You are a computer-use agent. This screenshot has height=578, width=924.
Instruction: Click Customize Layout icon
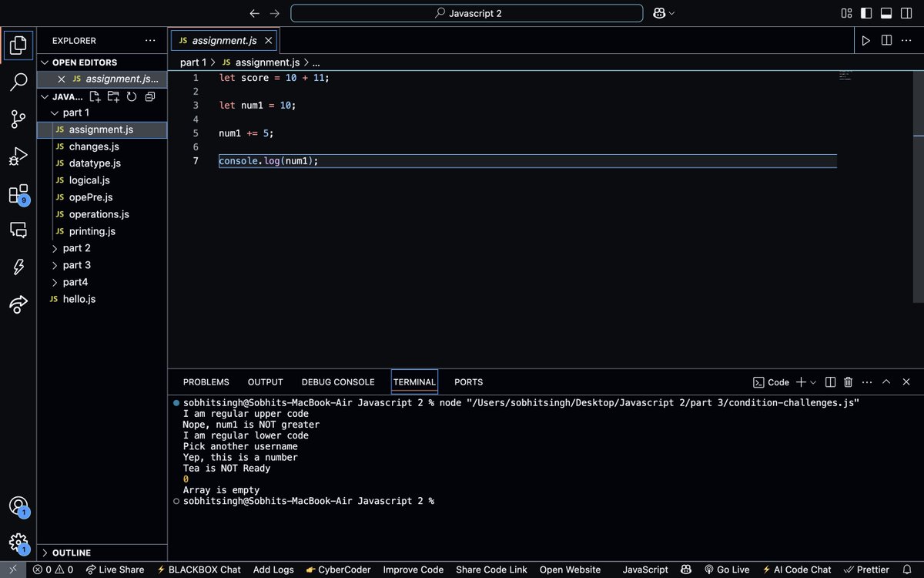pyautogui.click(x=846, y=13)
